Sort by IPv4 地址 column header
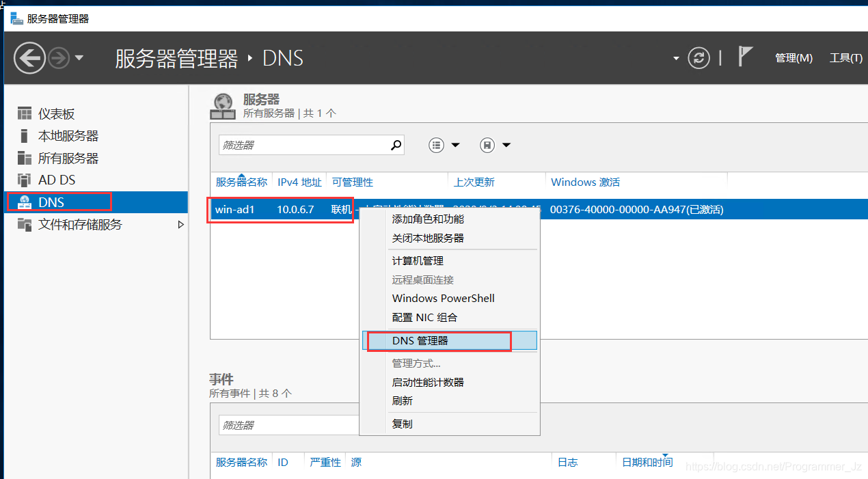 [x=299, y=182]
